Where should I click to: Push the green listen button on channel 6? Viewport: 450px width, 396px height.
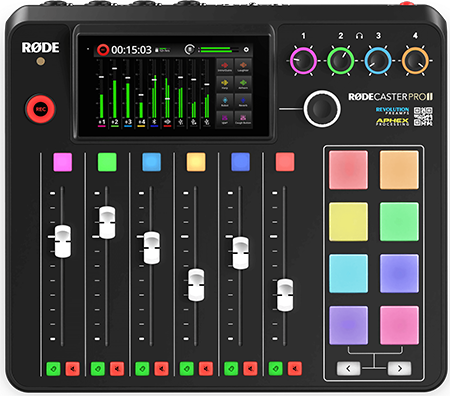(276, 369)
